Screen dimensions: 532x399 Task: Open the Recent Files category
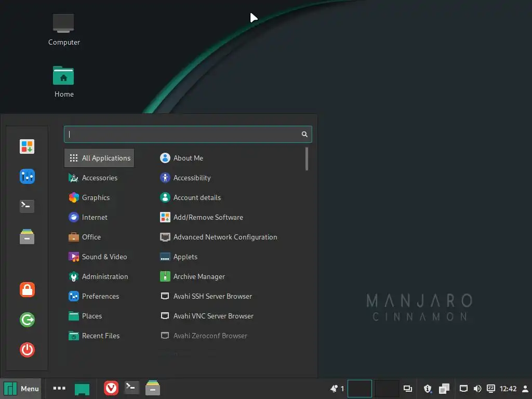click(x=99, y=336)
